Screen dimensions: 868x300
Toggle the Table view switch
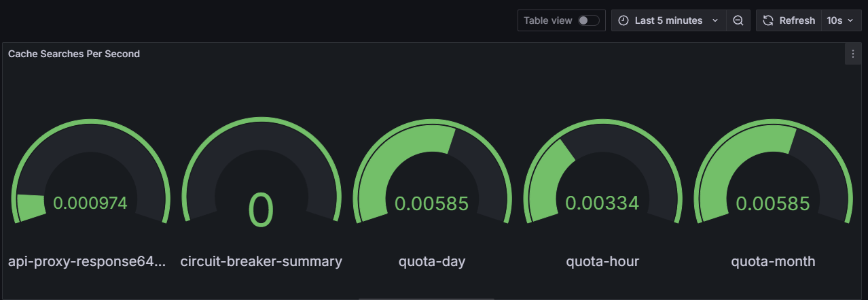588,20
